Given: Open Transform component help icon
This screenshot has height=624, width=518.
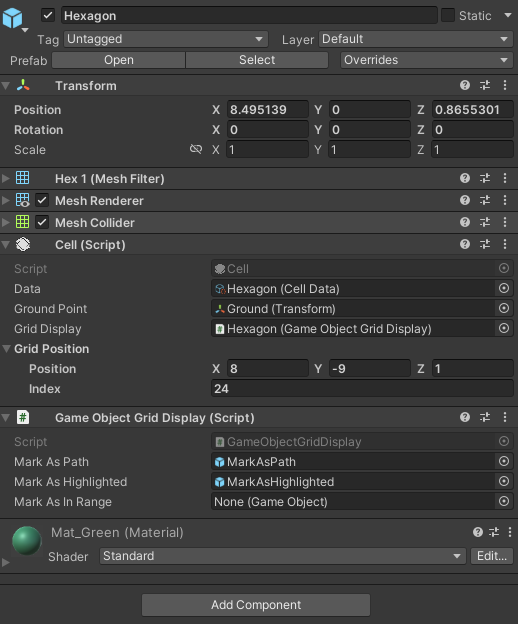Looking at the screenshot, I should [465, 85].
